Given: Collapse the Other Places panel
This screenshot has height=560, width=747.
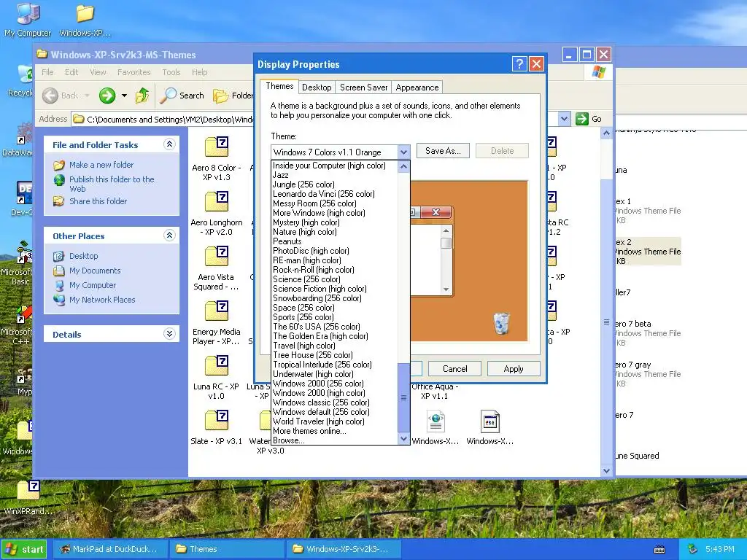Looking at the screenshot, I should click(169, 236).
